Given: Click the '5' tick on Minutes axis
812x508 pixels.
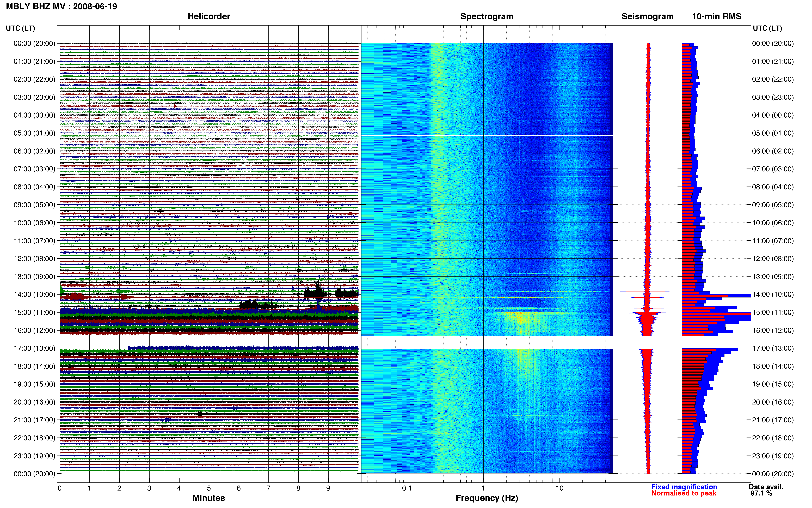Looking at the screenshot, I should click(209, 488).
